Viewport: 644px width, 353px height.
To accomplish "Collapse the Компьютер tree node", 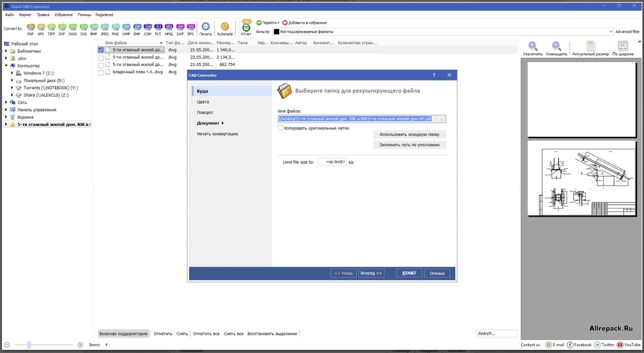I will pos(6,66).
